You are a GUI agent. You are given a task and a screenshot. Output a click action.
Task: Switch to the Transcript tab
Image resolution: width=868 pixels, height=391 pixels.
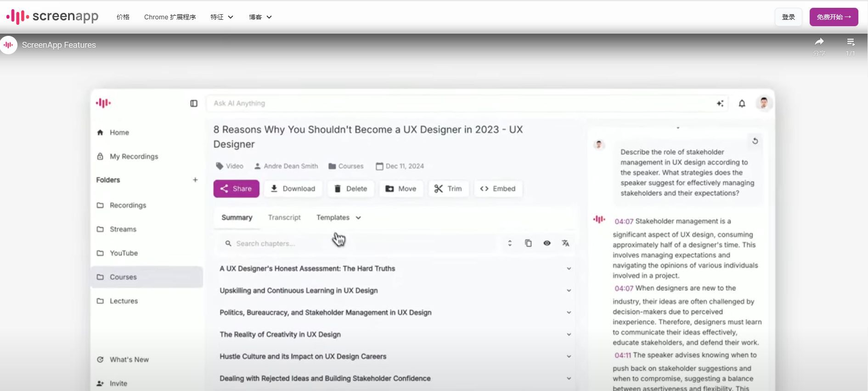[x=284, y=217]
